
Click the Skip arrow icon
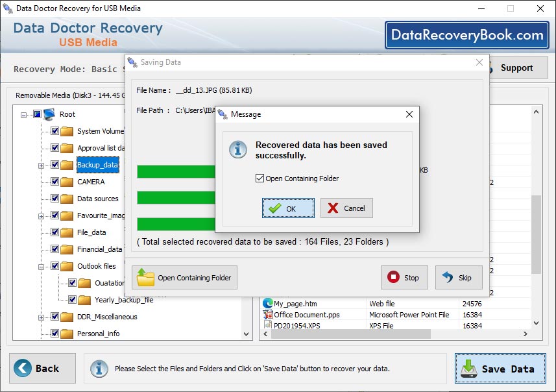[x=449, y=277]
